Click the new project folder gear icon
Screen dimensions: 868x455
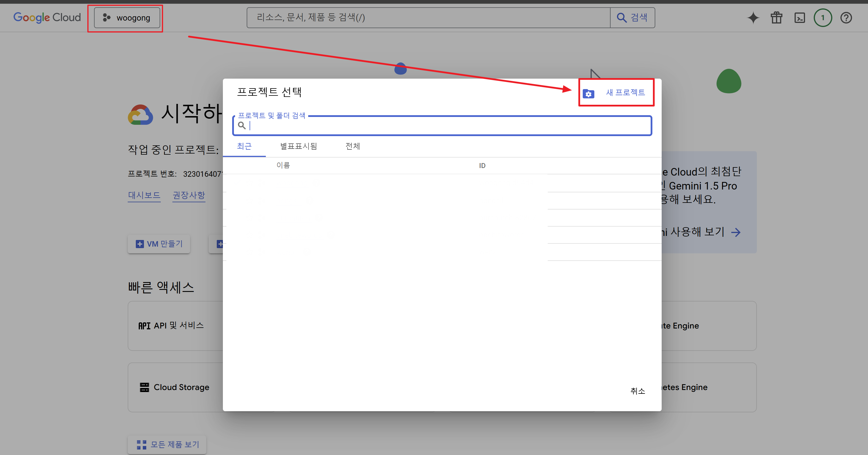coord(588,94)
